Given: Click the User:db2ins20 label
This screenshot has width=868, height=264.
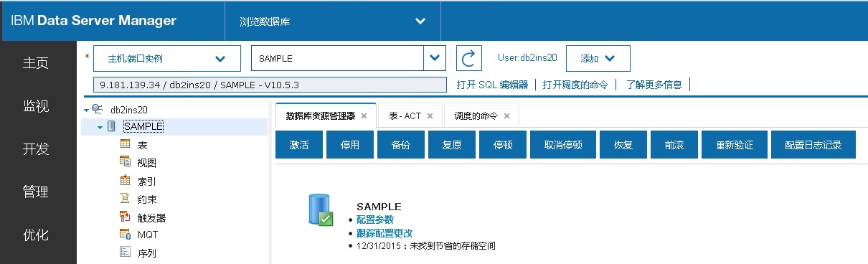Looking at the screenshot, I should coord(527,58).
